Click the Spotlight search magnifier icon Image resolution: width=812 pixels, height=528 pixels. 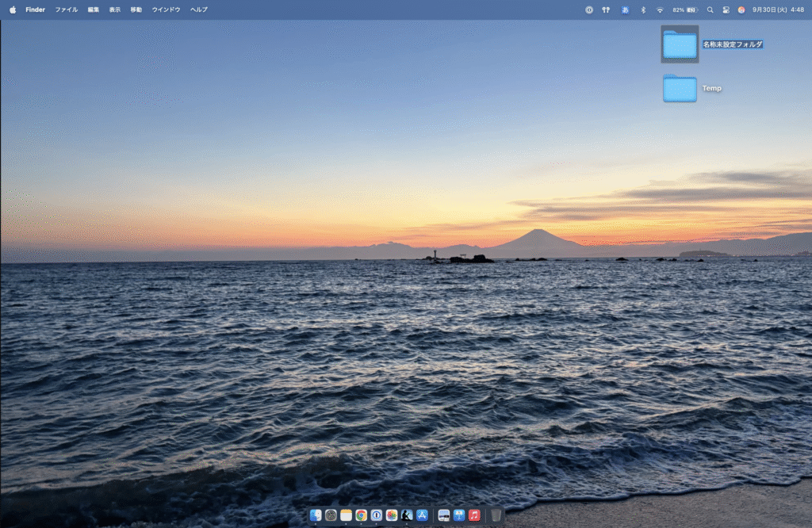[x=710, y=10]
